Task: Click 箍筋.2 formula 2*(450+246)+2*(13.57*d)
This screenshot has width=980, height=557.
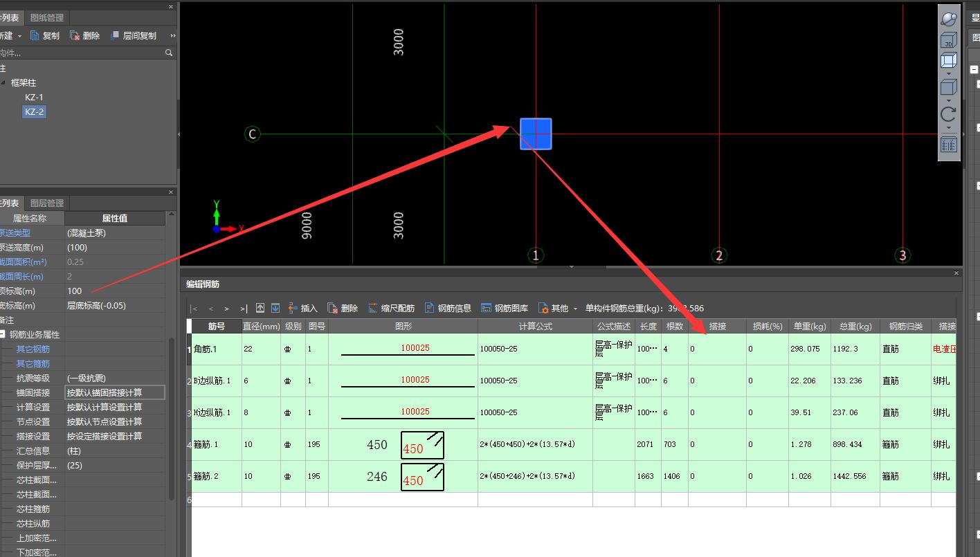Action: click(527, 477)
